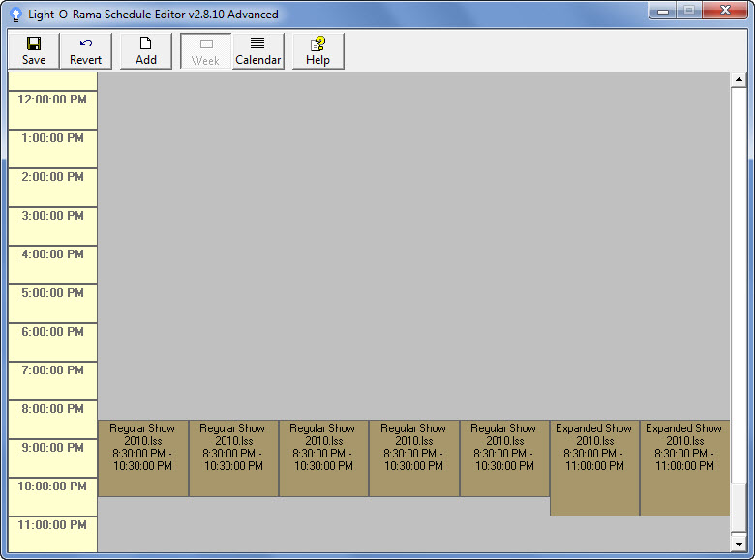Click the vertical scrollbar thumb
The width and height of the screenshot is (755, 560).
click(739, 508)
